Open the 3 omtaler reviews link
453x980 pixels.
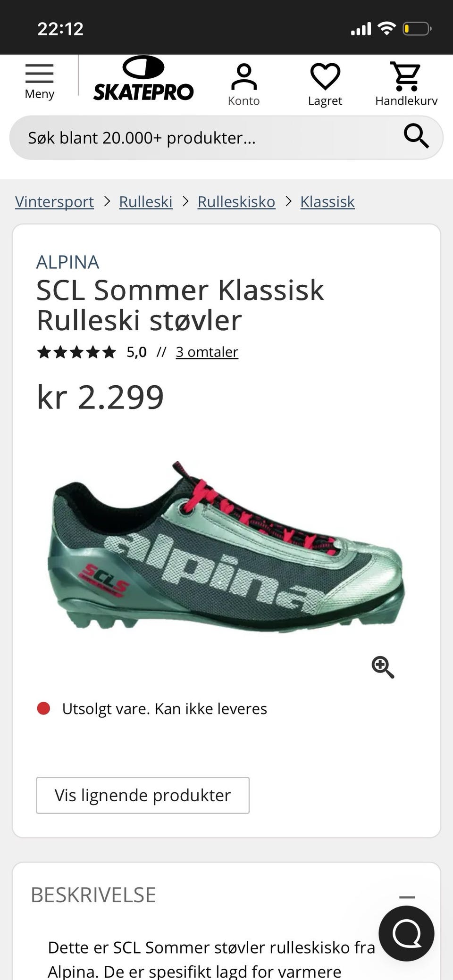coord(207,352)
